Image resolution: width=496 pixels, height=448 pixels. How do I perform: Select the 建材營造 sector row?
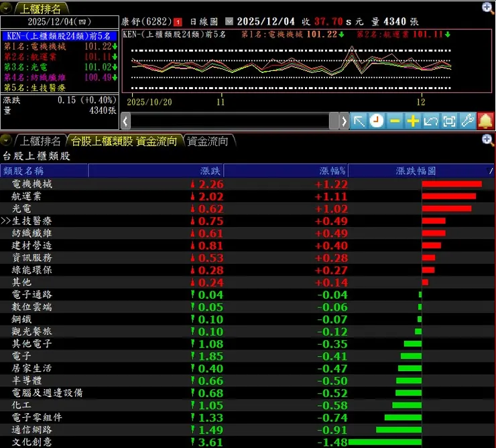(247, 246)
